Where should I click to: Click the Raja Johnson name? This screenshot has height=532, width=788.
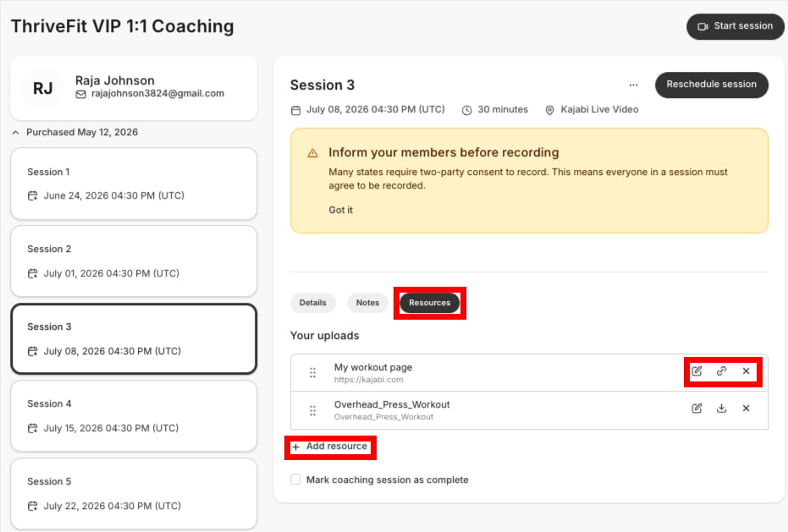115,80
